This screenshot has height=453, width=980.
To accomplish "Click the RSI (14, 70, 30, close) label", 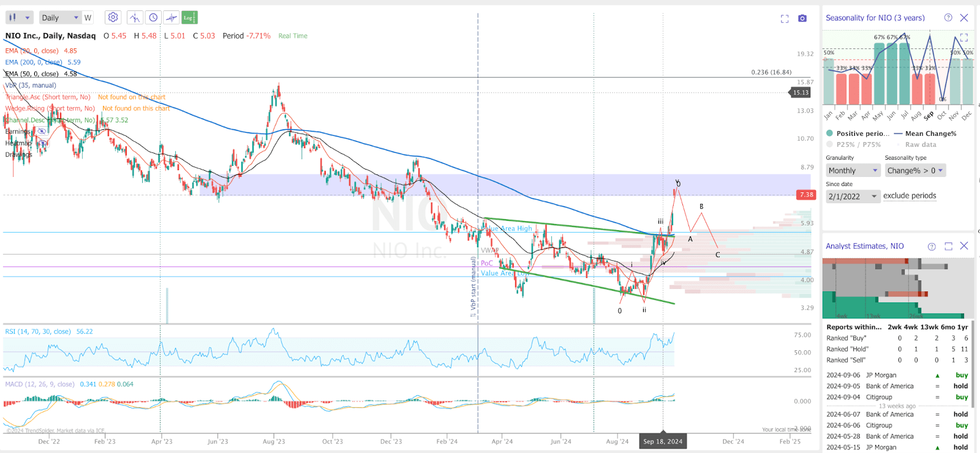I will [38, 332].
